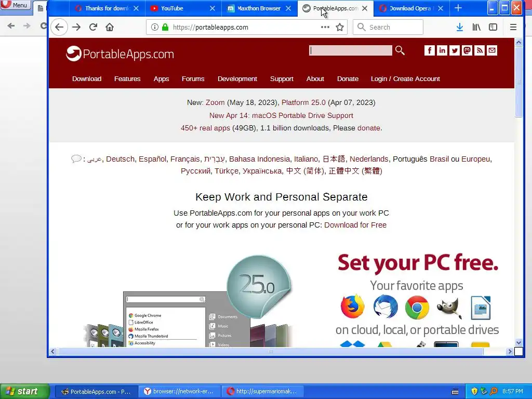Reload the PortableApps page

tap(93, 27)
